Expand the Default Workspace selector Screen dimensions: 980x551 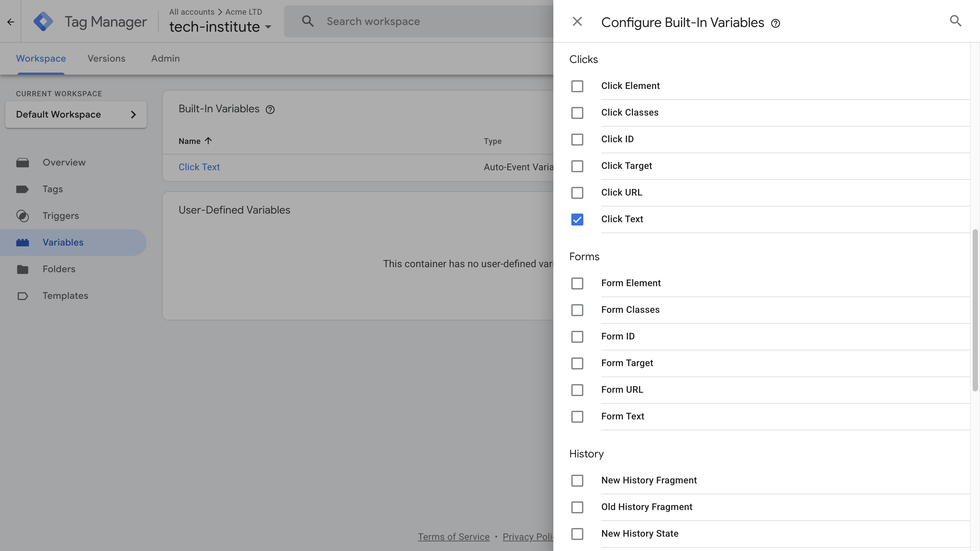coord(76,115)
